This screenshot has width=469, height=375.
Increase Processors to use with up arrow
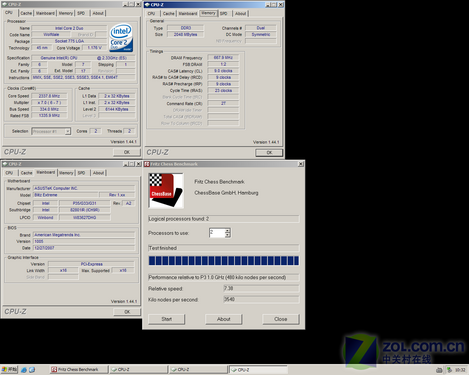point(227,230)
